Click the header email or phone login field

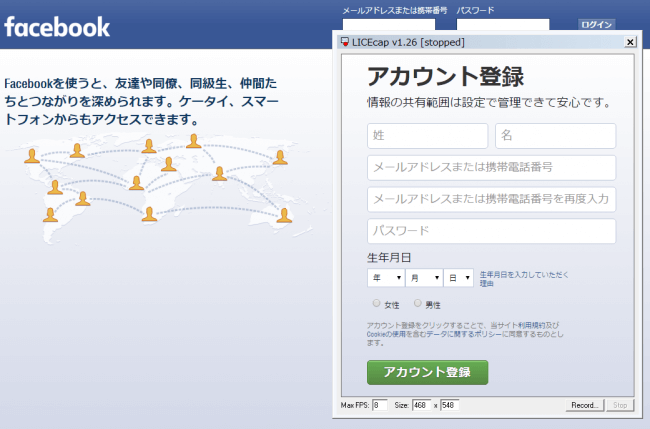[388, 24]
